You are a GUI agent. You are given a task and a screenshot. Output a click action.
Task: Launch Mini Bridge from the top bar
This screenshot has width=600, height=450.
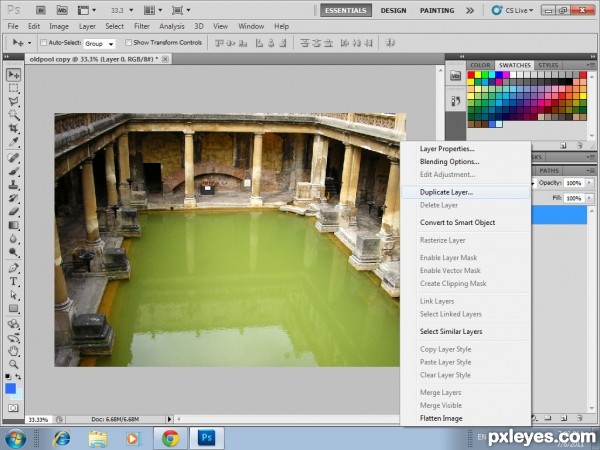click(x=62, y=10)
